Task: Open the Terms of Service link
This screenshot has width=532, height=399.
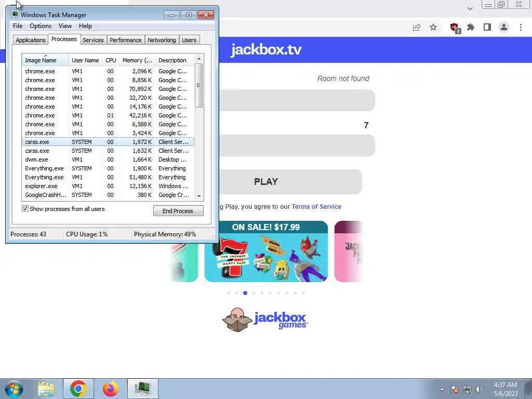Action: [316, 207]
